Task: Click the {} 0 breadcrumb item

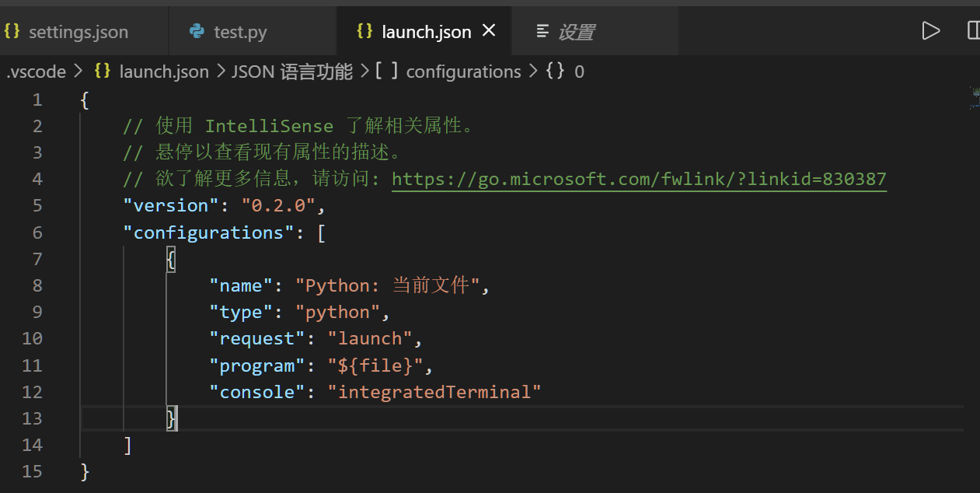Action: pyautogui.click(x=566, y=72)
